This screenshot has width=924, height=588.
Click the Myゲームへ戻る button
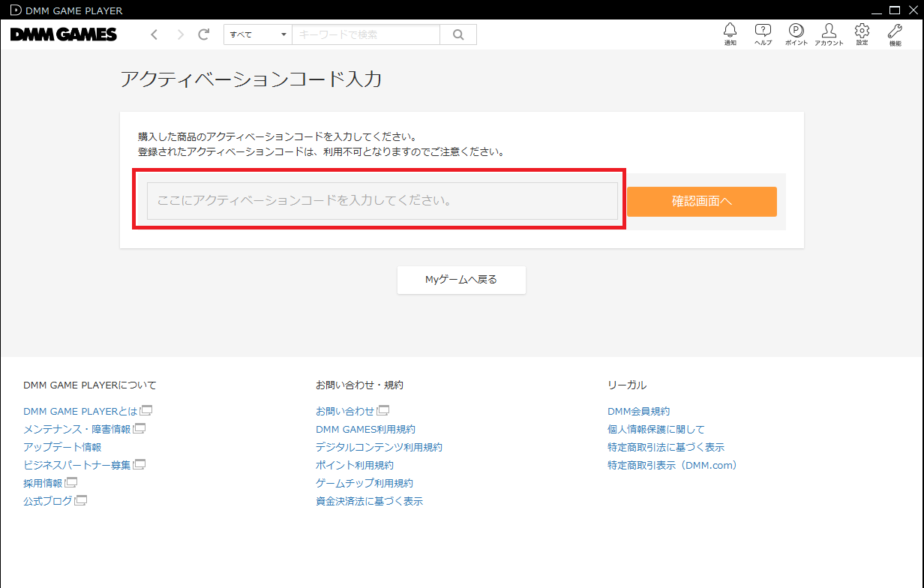coord(461,280)
